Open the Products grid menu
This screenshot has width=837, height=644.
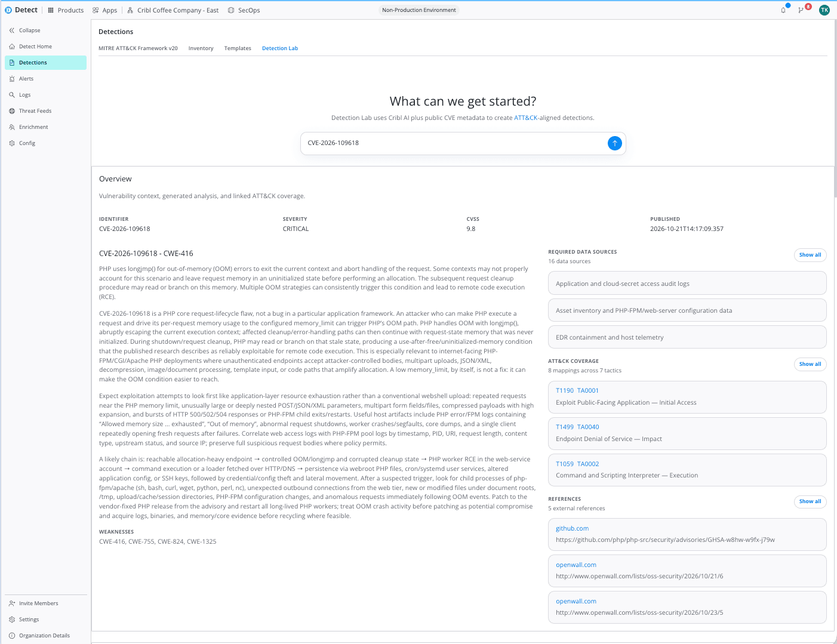(x=66, y=10)
